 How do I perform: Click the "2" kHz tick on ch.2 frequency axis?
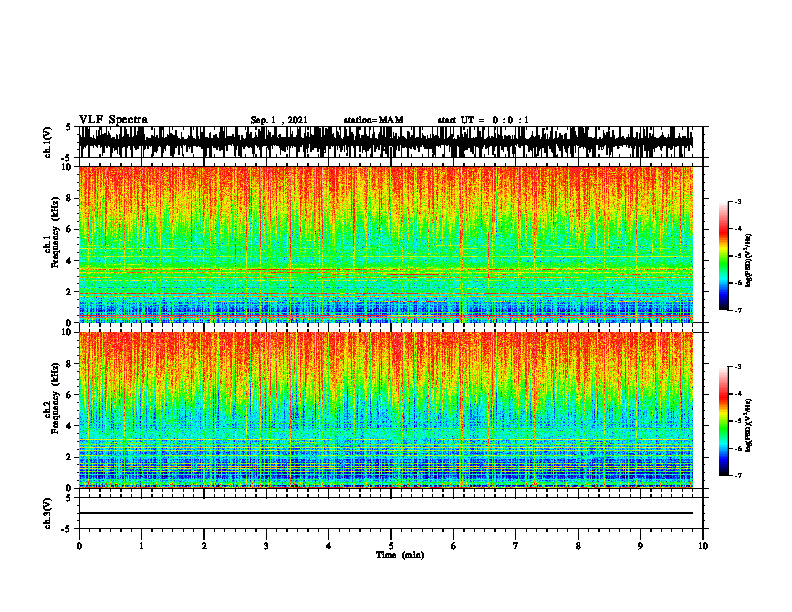coord(69,457)
